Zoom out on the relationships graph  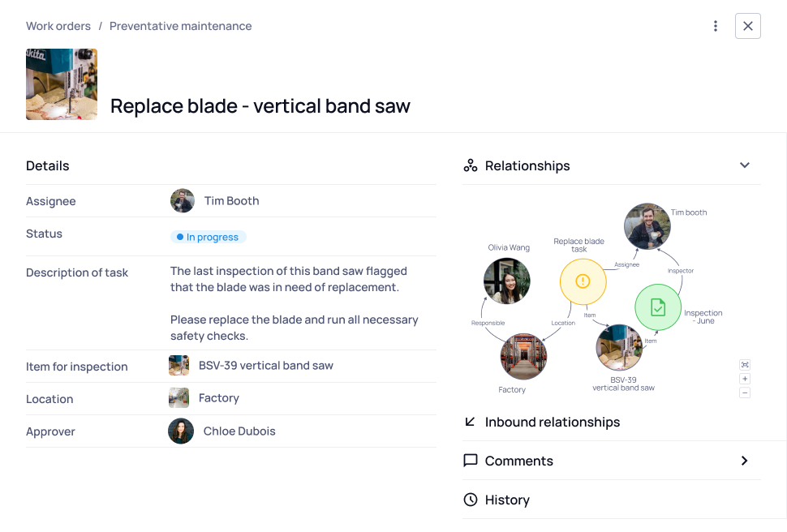click(745, 393)
